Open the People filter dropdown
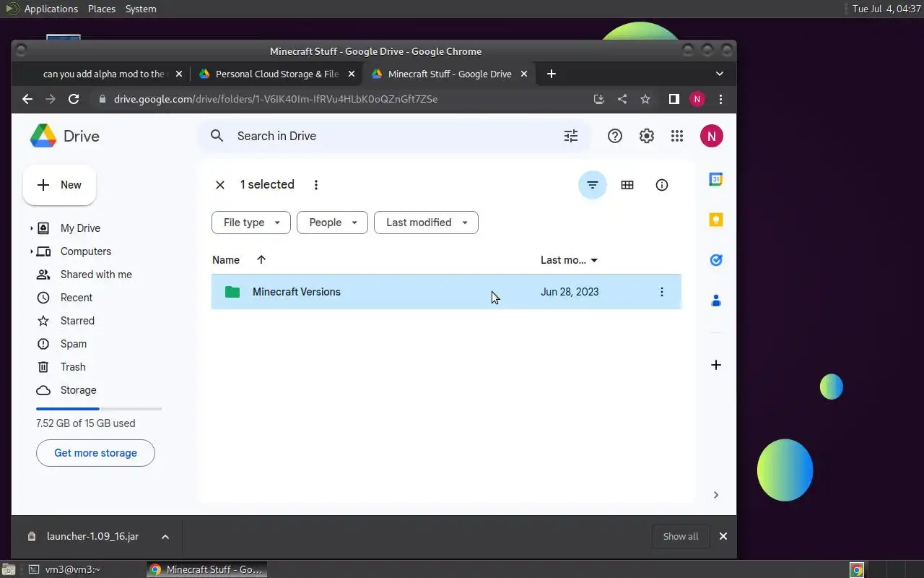924x578 pixels. (332, 223)
